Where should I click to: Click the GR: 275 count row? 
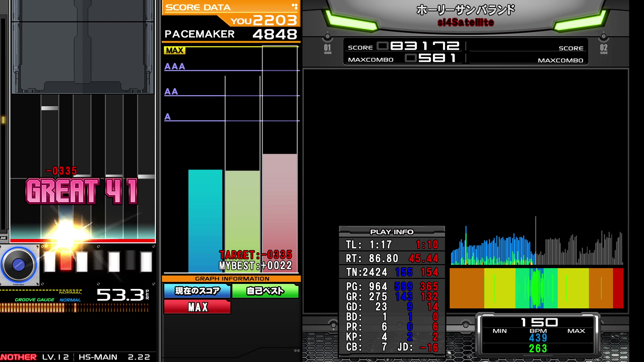point(392,297)
